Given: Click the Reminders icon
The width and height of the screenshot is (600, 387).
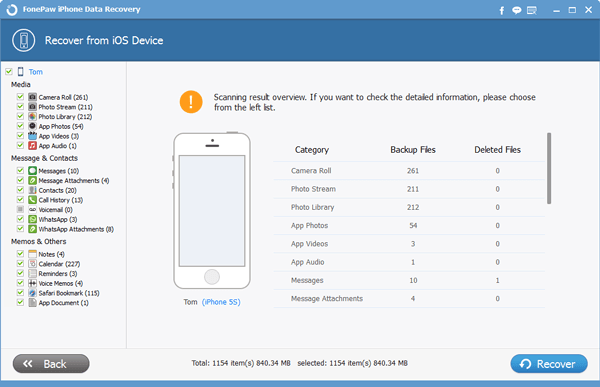Looking at the screenshot, I should [x=33, y=273].
